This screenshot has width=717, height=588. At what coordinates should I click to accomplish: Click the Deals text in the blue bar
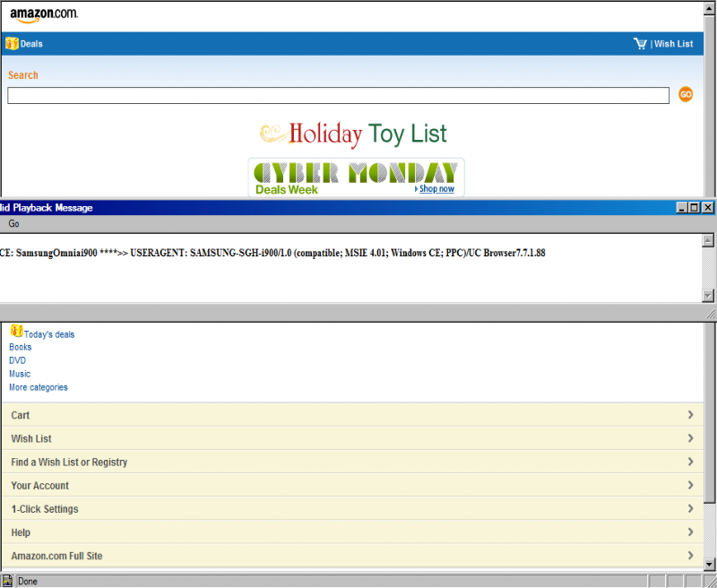click(31, 44)
